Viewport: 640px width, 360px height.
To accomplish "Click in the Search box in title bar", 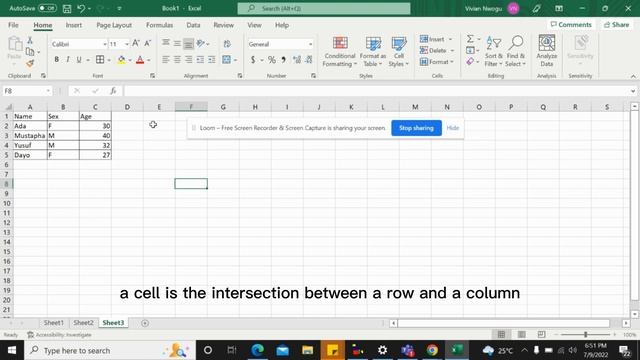I will tap(324, 8).
